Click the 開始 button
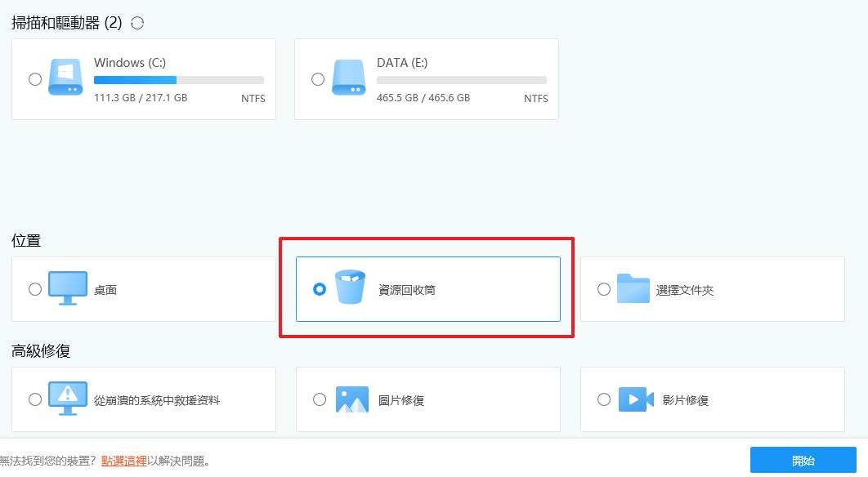 point(803,461)
